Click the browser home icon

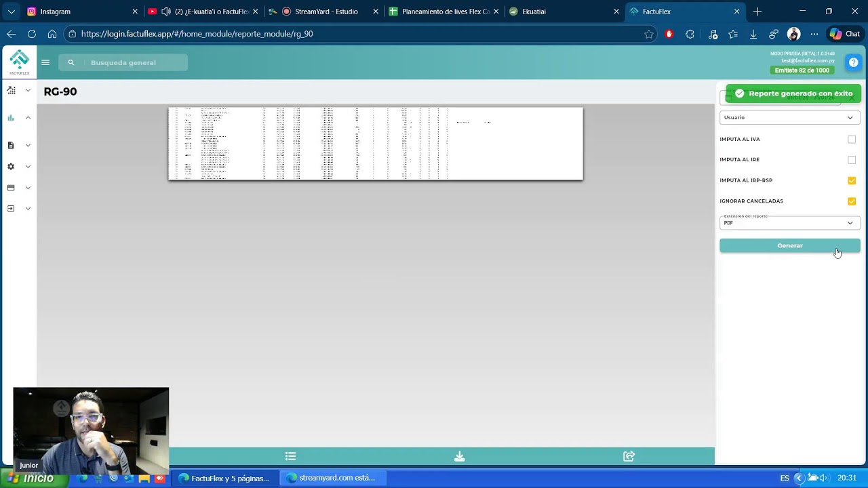pos(52,34)
